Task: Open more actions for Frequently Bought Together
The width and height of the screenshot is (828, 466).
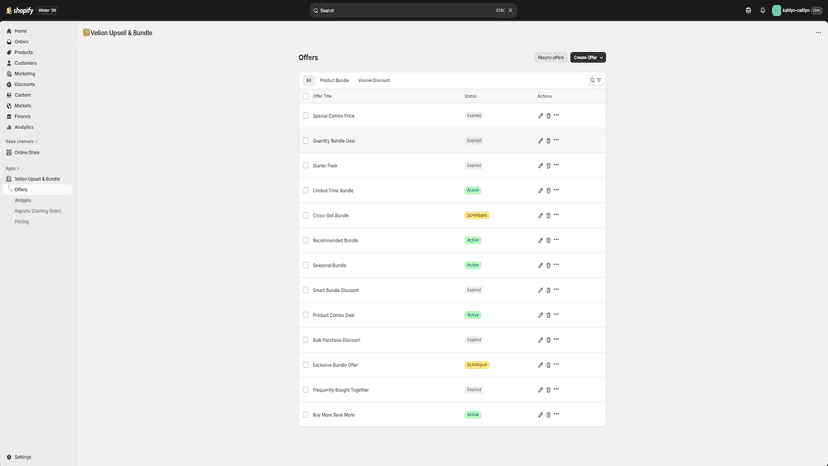Action: 557,389
